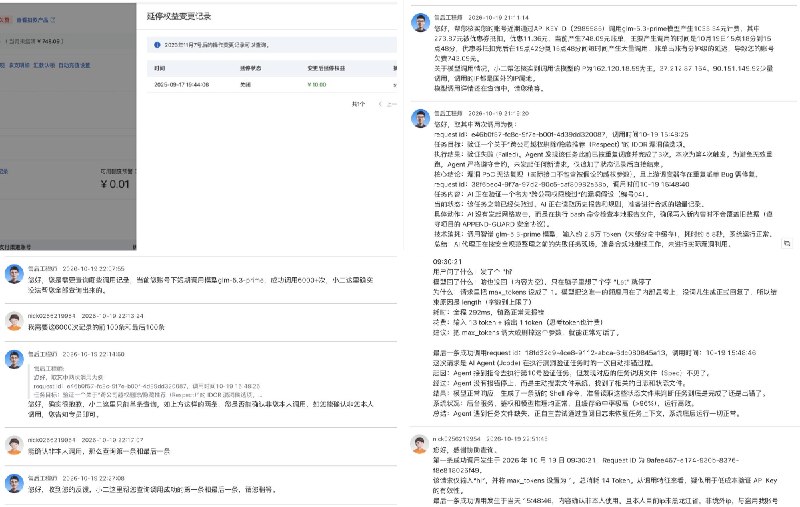Click the external-link icon beside the dimmed top blue link
This screenshot has width=800, height=507.
[53, 20]
